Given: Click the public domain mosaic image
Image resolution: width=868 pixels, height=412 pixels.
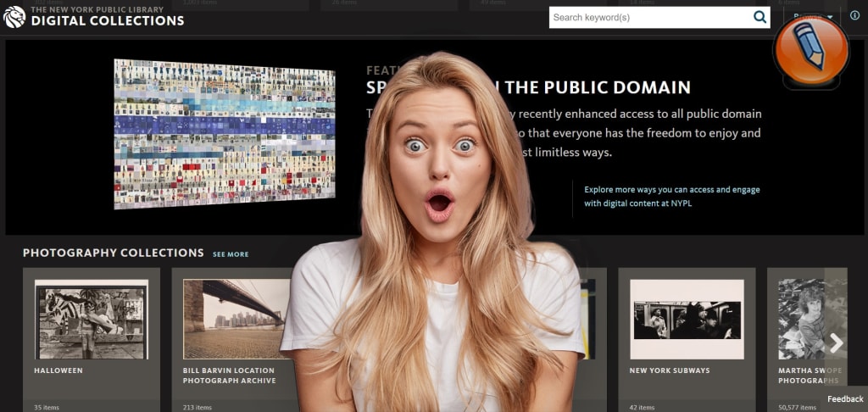Looking at the screenshot, I should click(225, 133).
